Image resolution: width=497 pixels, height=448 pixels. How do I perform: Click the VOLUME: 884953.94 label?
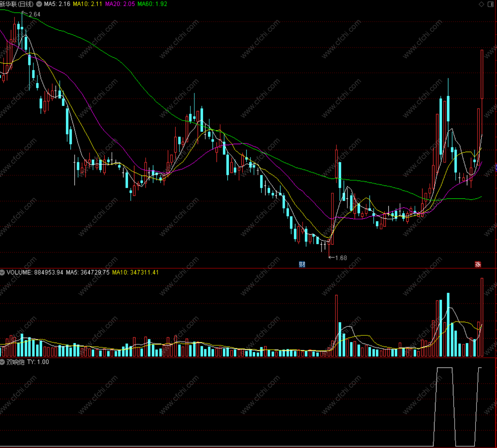click(x=35, y=272)
